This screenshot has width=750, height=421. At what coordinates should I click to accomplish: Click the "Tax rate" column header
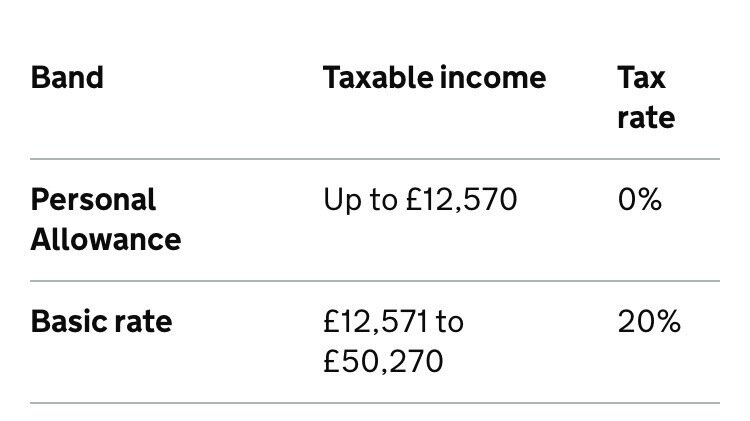point(646,97)
